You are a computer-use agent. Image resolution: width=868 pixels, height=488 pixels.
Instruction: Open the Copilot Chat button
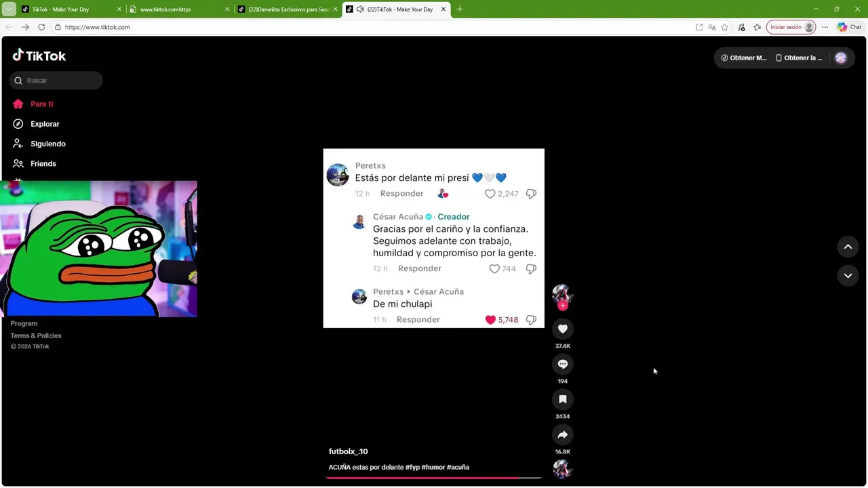click(x=849, y=27)
